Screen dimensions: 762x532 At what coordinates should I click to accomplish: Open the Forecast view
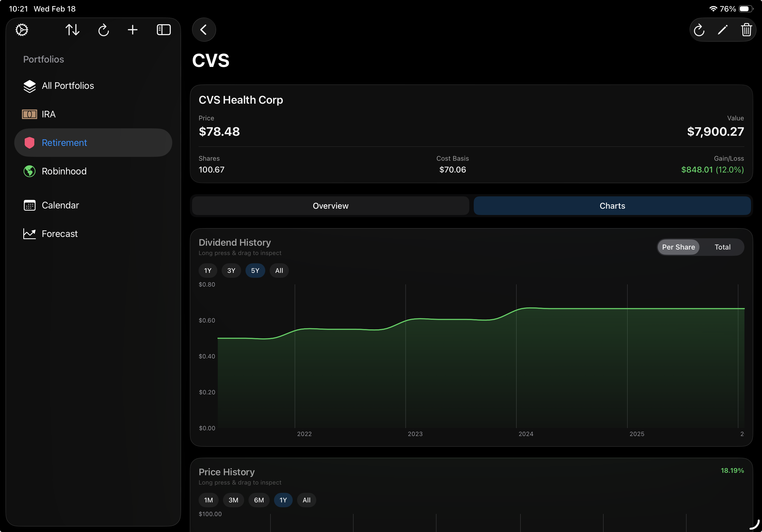click(60, 234)
